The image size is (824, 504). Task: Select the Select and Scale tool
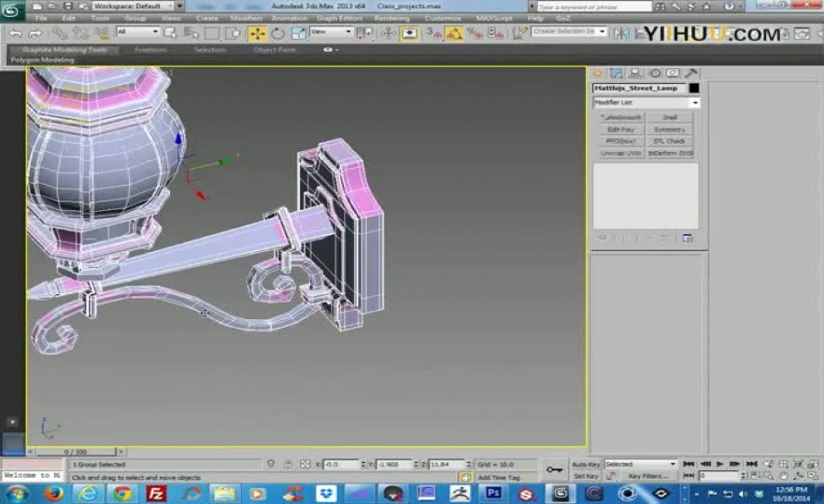[x=298, y=34]
